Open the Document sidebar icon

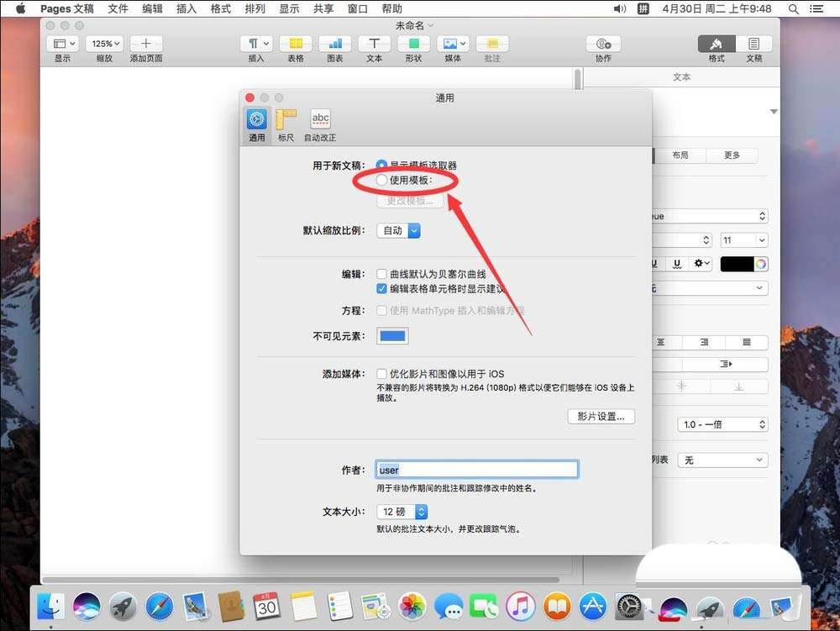[x=753, y=44]
